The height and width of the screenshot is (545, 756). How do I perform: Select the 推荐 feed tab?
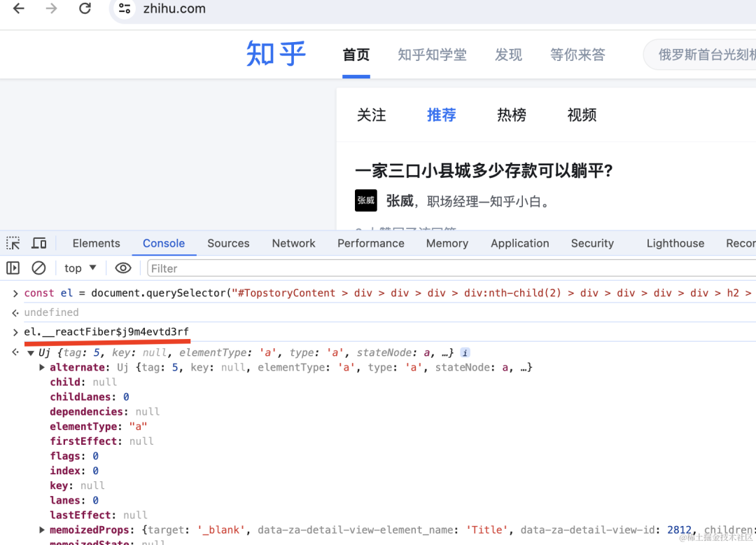click(441, 115)
